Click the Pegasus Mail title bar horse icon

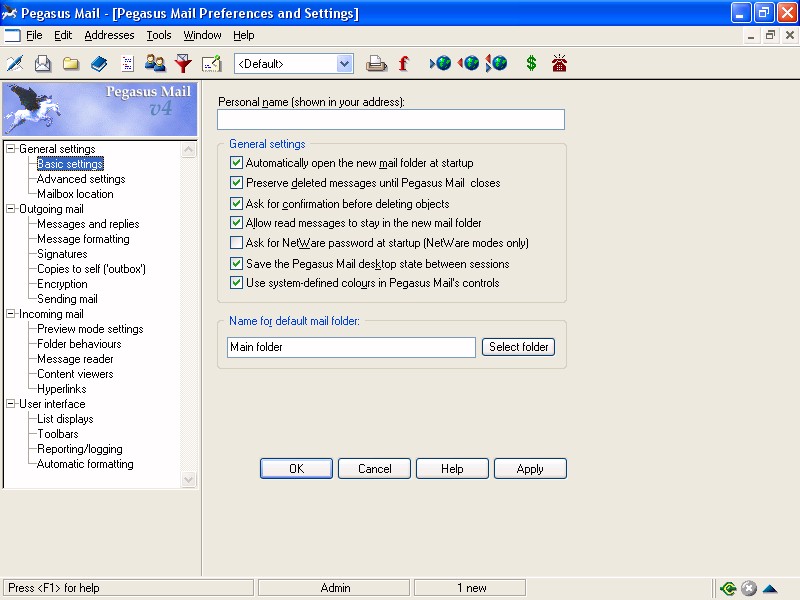click(x=9, y=13)
